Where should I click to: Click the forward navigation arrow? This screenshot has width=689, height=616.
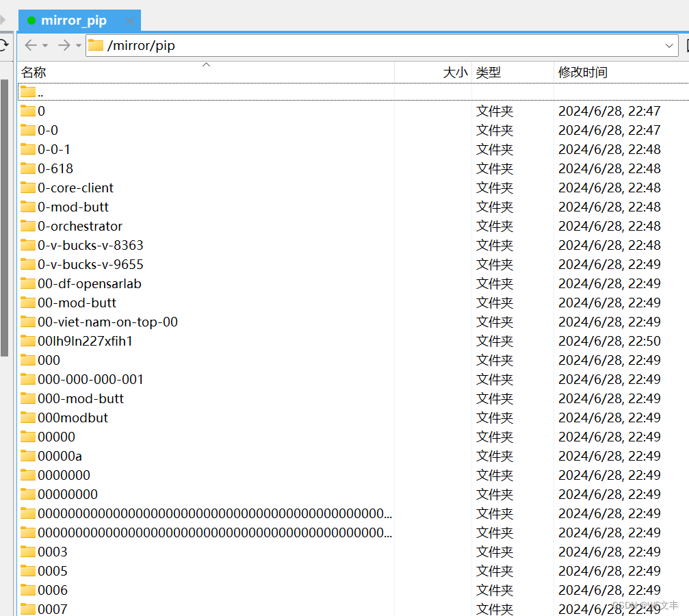[x=64, y=45]
